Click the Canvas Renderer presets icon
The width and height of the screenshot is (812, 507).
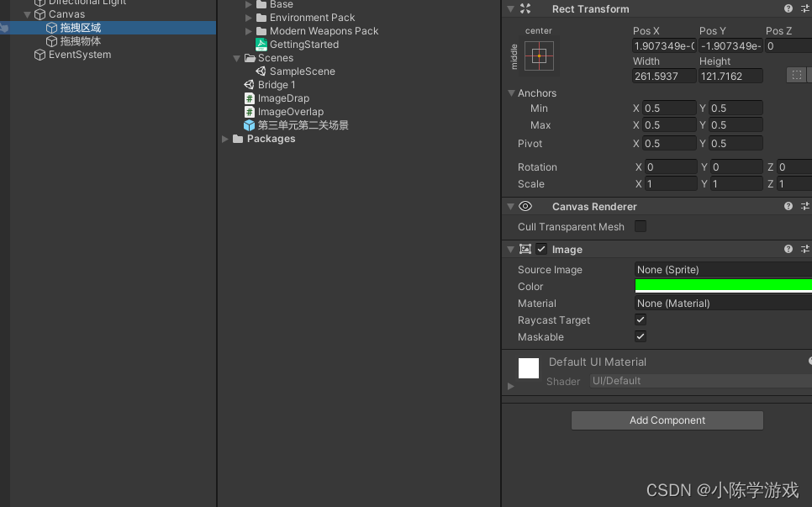[x=804, y=206]
